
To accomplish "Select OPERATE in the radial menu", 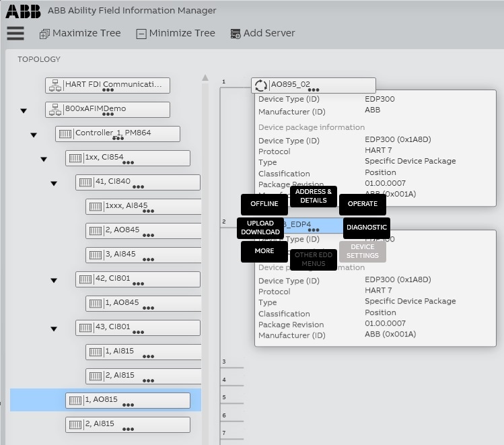I will pyautogui.click(x=363, y=204).
